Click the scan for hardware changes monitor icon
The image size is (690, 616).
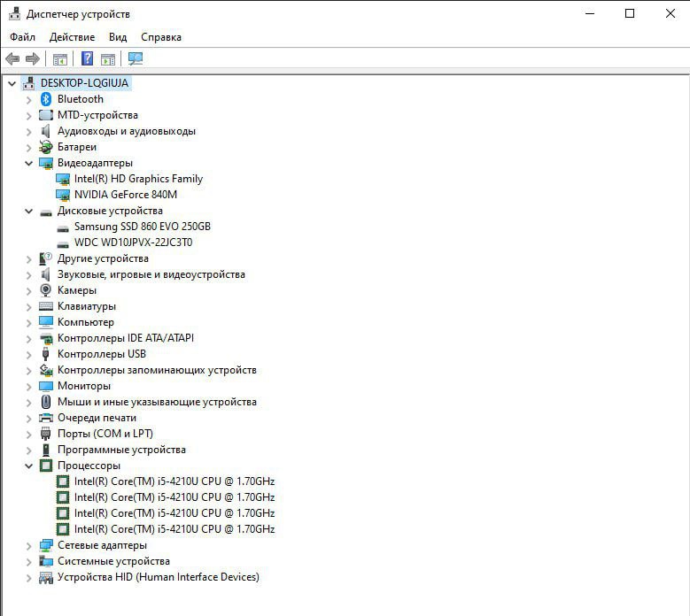pos(136,58)
